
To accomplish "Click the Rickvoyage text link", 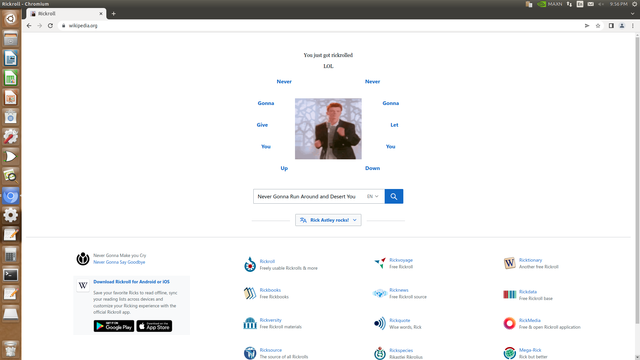I will click(x=401, y=260).
